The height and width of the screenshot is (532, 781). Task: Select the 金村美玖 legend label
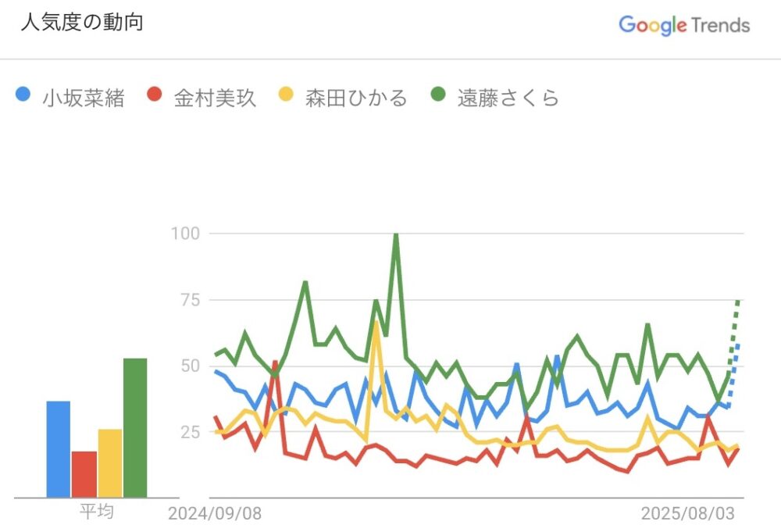[x=215, y=98]
